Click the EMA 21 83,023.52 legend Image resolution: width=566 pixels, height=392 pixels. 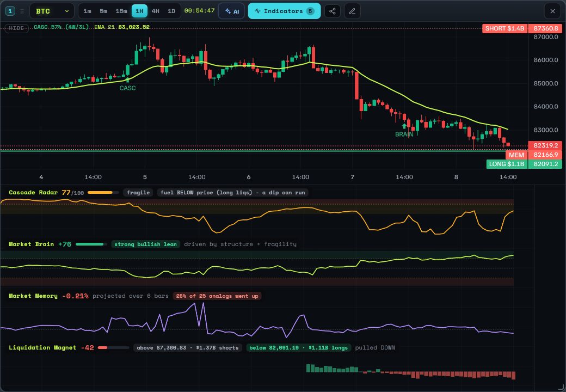pos(122,27)
